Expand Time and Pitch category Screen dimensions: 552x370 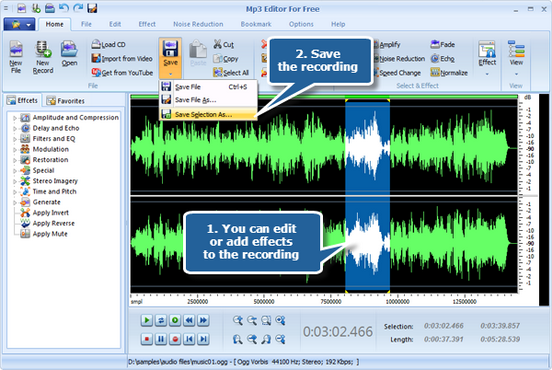click(15, 192)
